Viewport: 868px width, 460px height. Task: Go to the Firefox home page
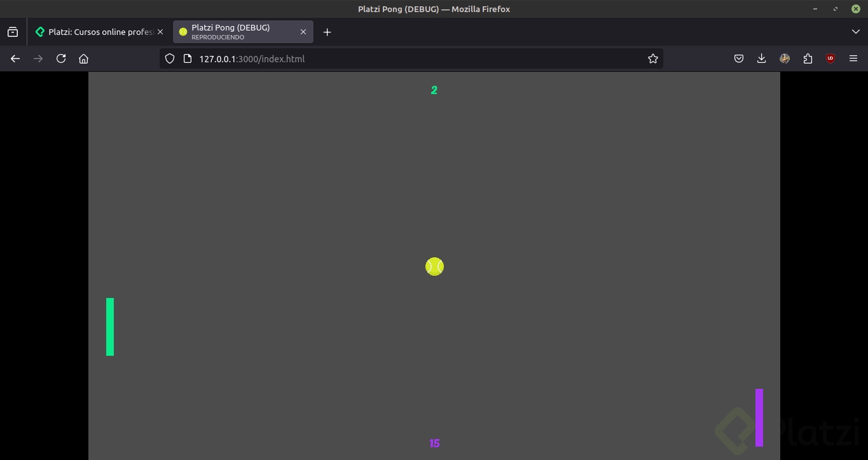click(83, 58)
